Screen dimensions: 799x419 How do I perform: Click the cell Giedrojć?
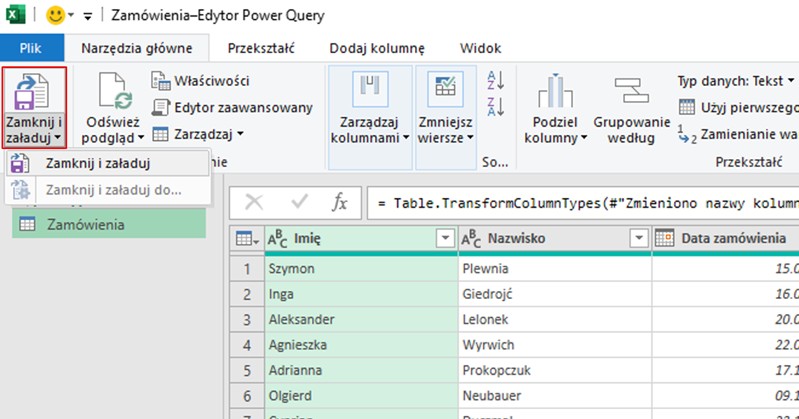coord(555,294)
